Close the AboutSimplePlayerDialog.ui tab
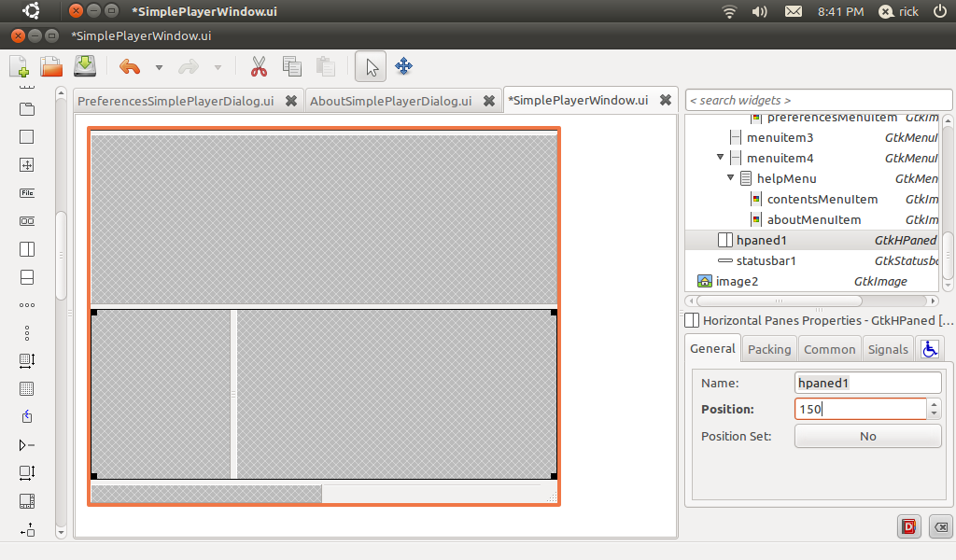 pyautogui.click(x=489, y=101)
